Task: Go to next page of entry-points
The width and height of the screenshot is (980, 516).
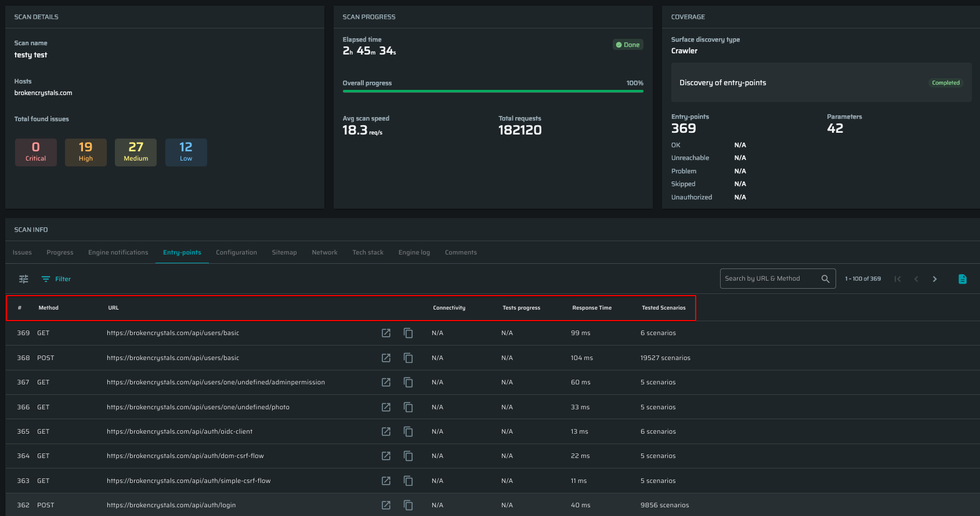Action: click(934, 279)
